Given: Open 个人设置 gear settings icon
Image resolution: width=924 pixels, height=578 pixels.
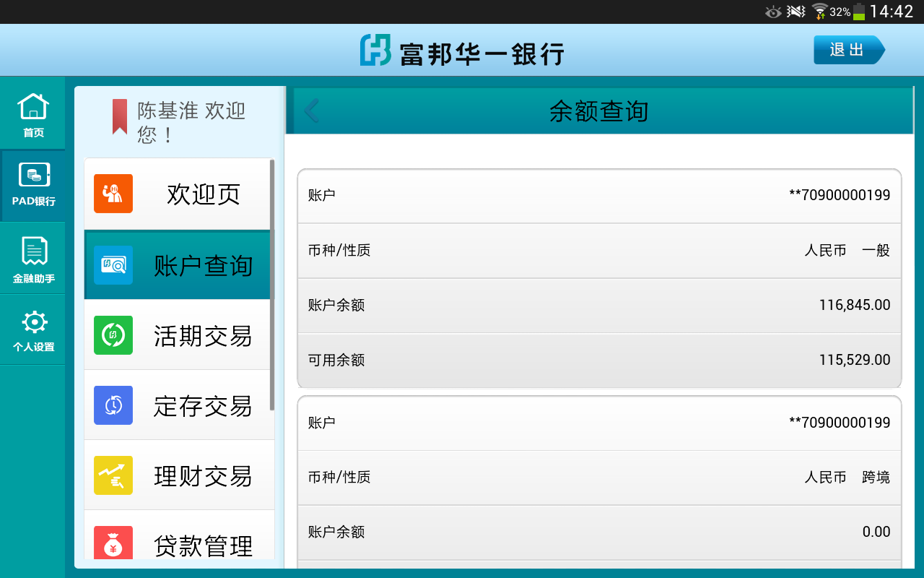Looking at the screenshot, I should tap(33, 330).
